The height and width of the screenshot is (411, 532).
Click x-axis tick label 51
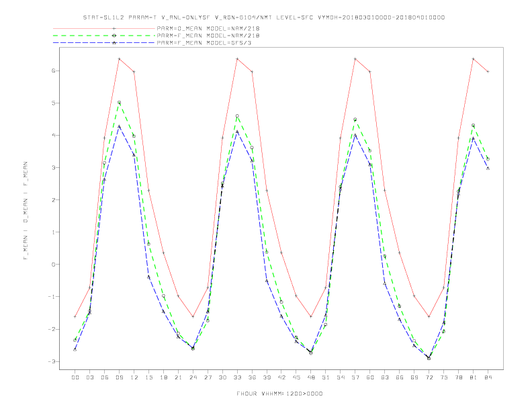coord(326,377)
